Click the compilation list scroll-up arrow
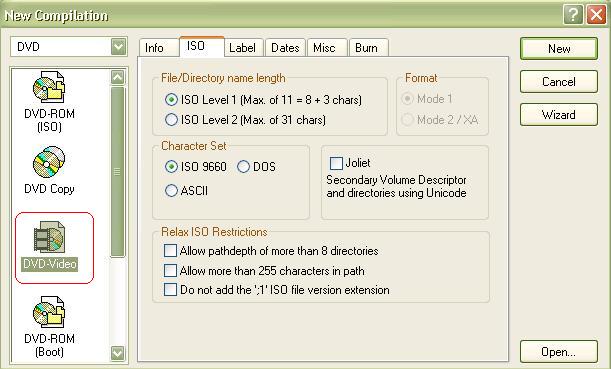This screenshot has height=369, width=611. [118, 77]
